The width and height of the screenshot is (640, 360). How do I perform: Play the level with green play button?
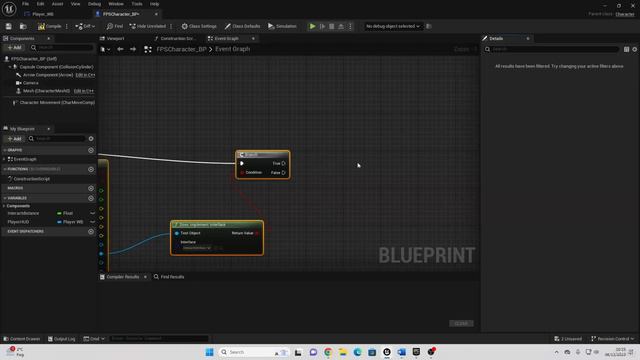click(312, 26)
